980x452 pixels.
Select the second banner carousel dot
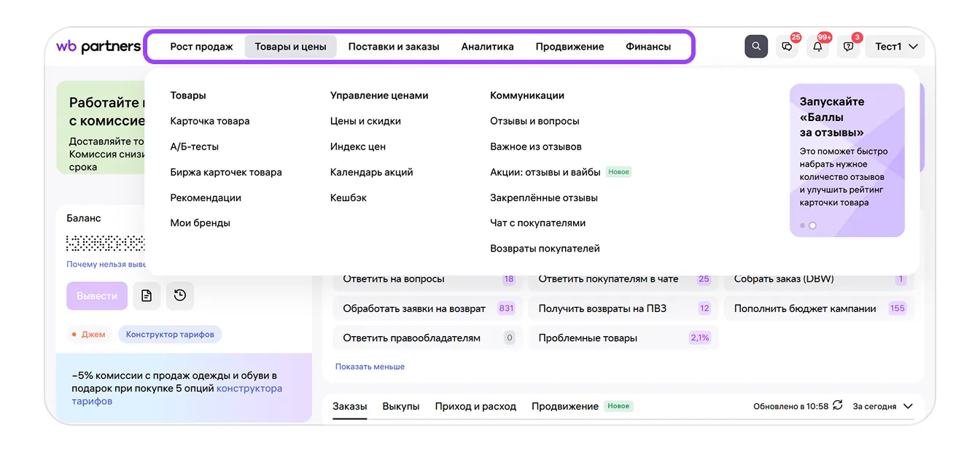point(813,226)
